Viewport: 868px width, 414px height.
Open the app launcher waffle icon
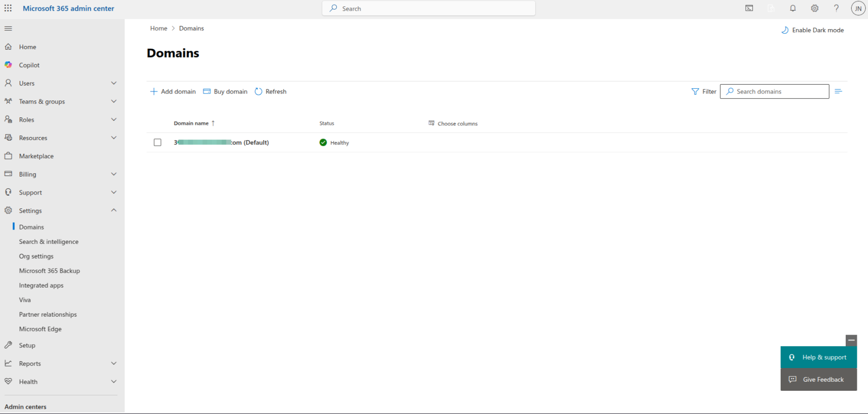tap(8, 8)
